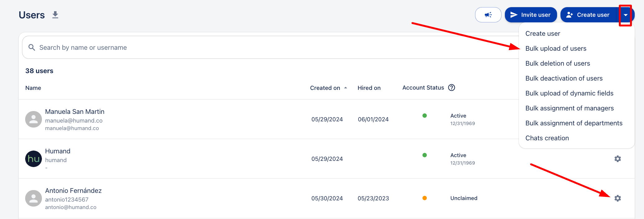Open the Account Status help icon

click(x=451, y=88)
